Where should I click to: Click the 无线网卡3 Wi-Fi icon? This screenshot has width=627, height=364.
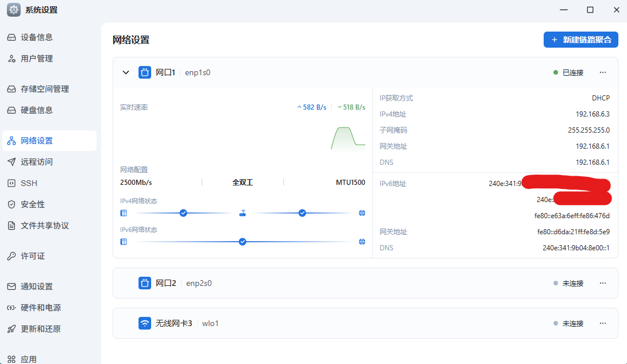[x=145, y=323]
